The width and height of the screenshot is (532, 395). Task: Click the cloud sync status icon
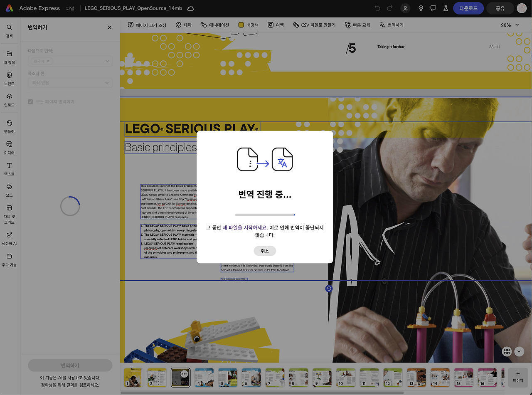pyautogui.click(x=190, y=8)
